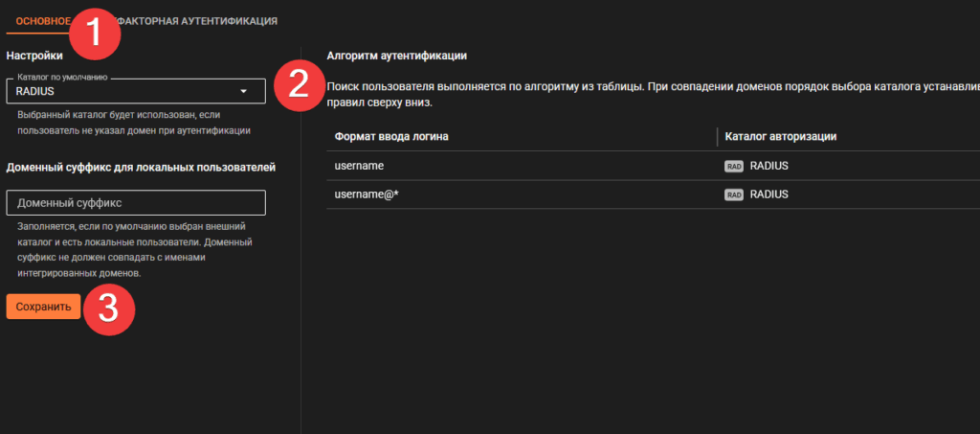Focus the Доменный суффикс input field
This screenshot has height=434, width=980.
pyautogui.click(x=135, y=203)
